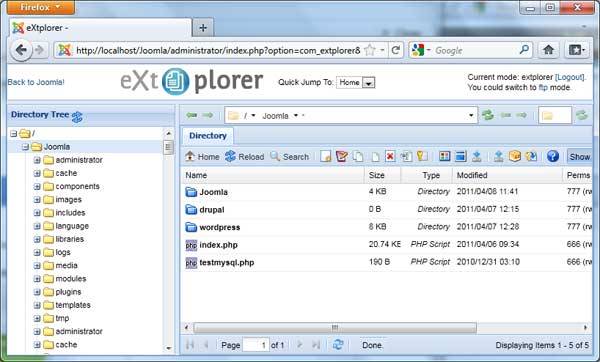Screen dimensions: 600x362
Task: Sort by the Name column header
Action: click(272, 175)
